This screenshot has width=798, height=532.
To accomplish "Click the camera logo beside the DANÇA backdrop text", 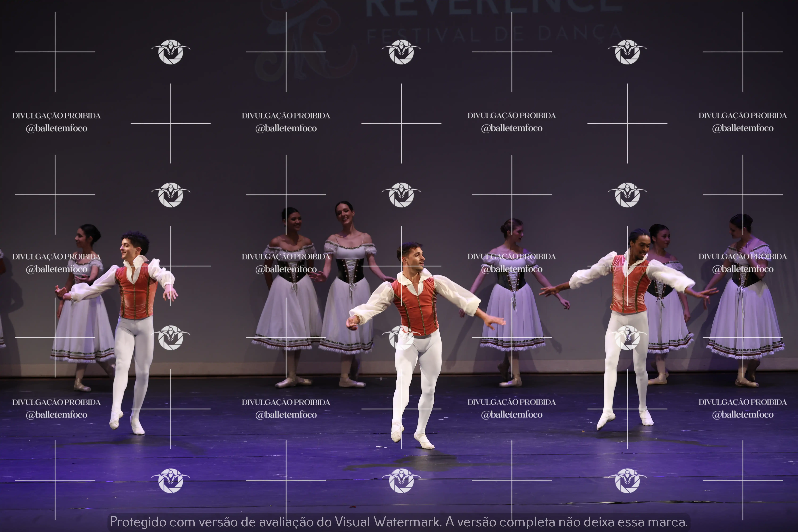I will coord(627,52).
